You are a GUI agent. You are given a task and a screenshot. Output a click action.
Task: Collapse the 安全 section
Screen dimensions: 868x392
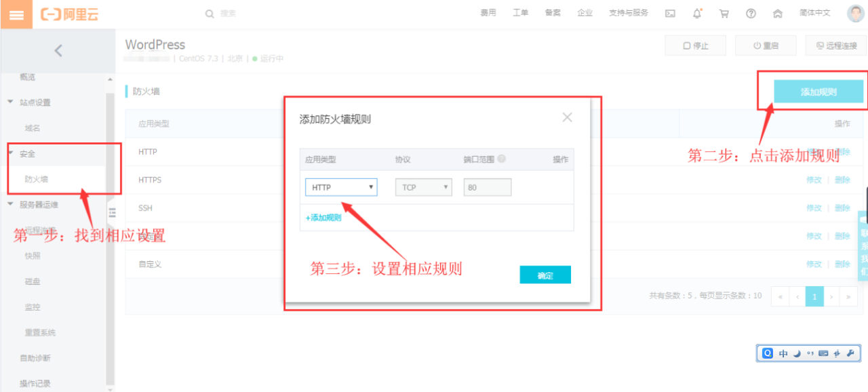click(11, 154)
